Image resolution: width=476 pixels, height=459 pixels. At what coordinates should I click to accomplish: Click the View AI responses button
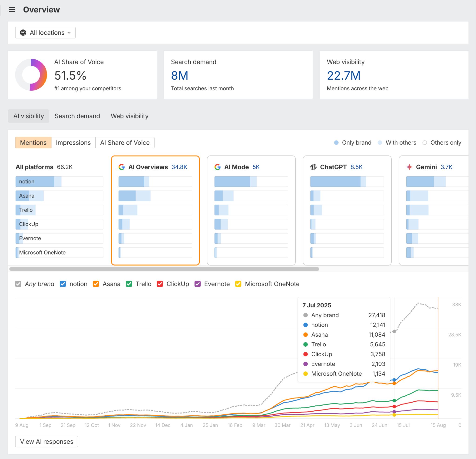point(46,442)
